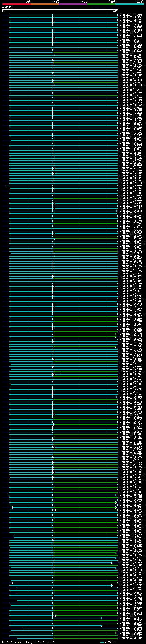Select the UniRef100_B7FNY3 label
Viewport: 146px width, 644px height.
click(131, 552)
